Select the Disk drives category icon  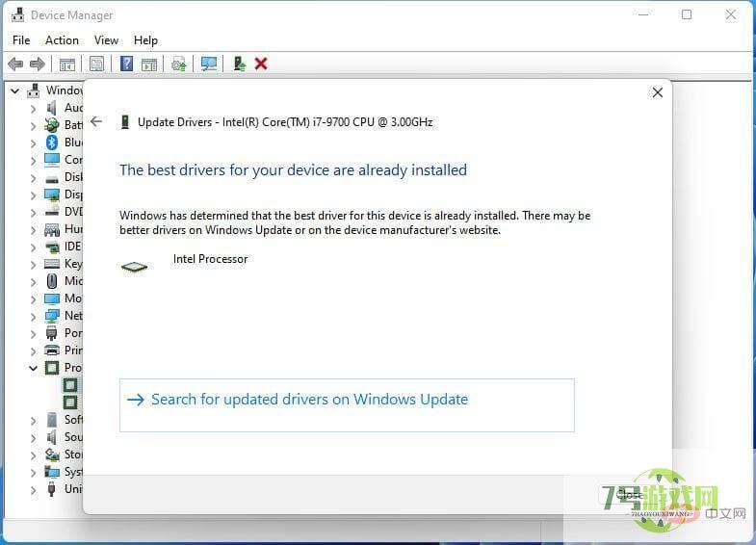click(x=52, y=178)
